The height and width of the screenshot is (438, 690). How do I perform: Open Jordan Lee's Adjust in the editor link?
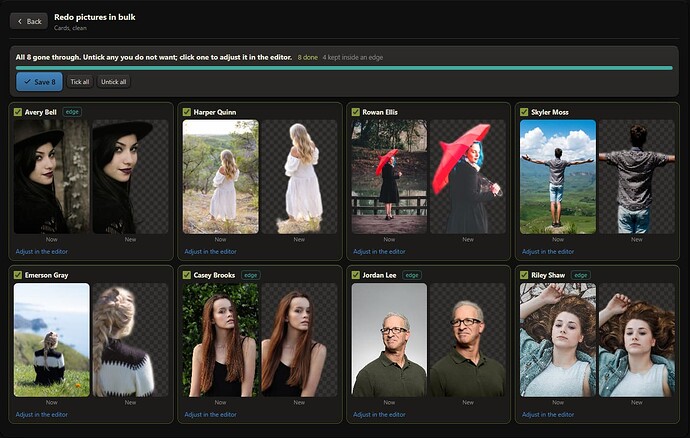tap(379, 415)
